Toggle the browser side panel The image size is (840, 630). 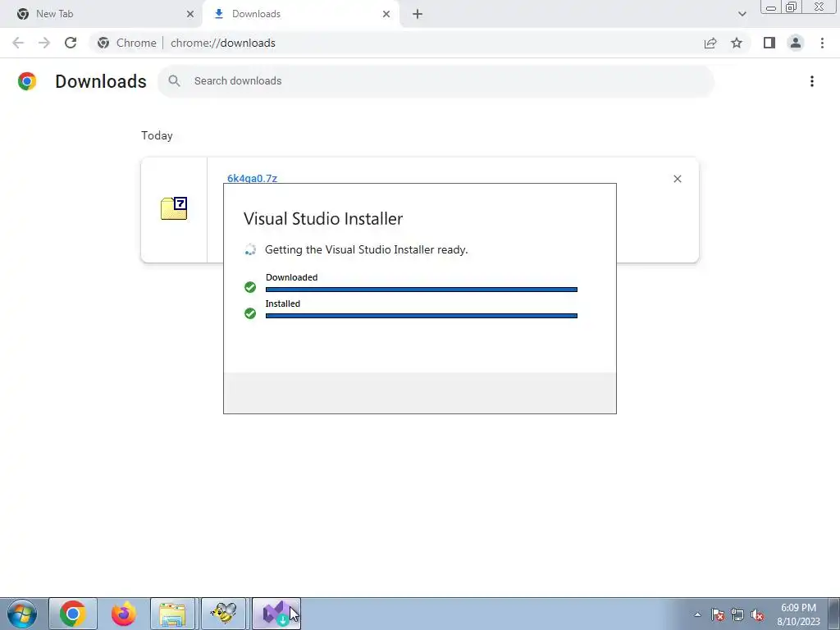769,43
